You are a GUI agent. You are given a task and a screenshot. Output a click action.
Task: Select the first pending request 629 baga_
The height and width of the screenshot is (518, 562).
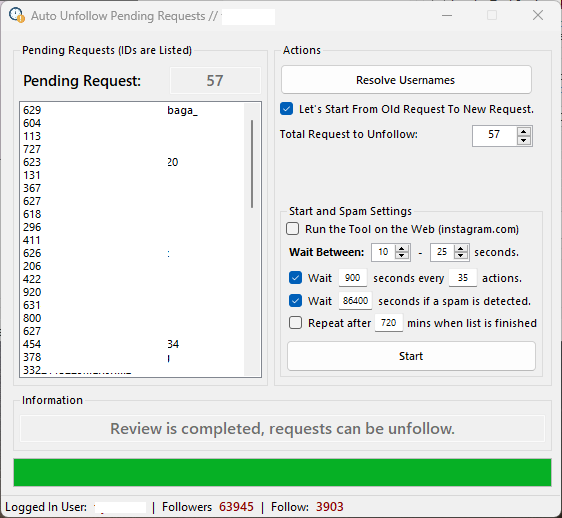click(133, 110)
